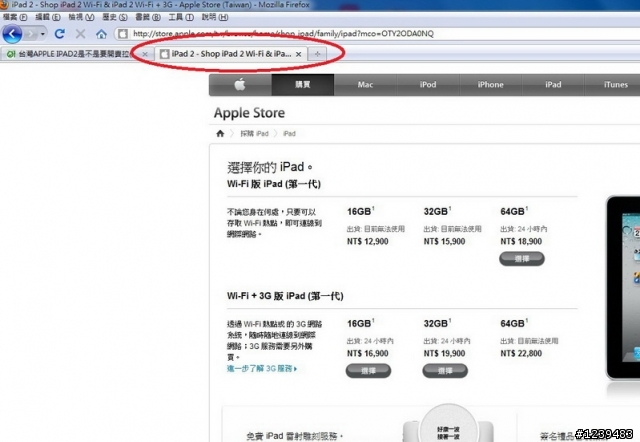
Task: Go to home page via house icon
Action: tap(101, 34)
